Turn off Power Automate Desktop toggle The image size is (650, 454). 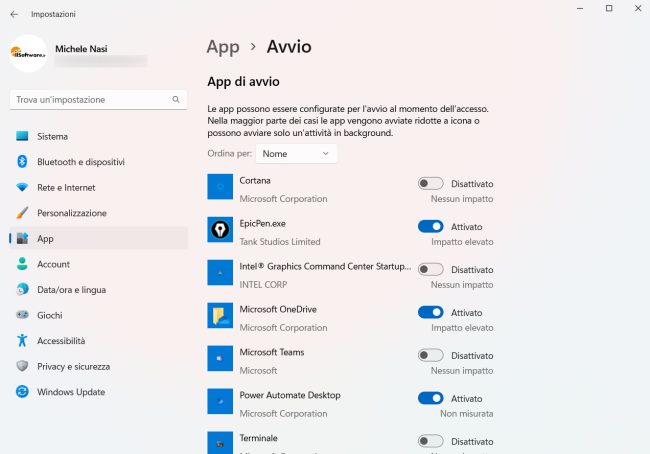430,398
